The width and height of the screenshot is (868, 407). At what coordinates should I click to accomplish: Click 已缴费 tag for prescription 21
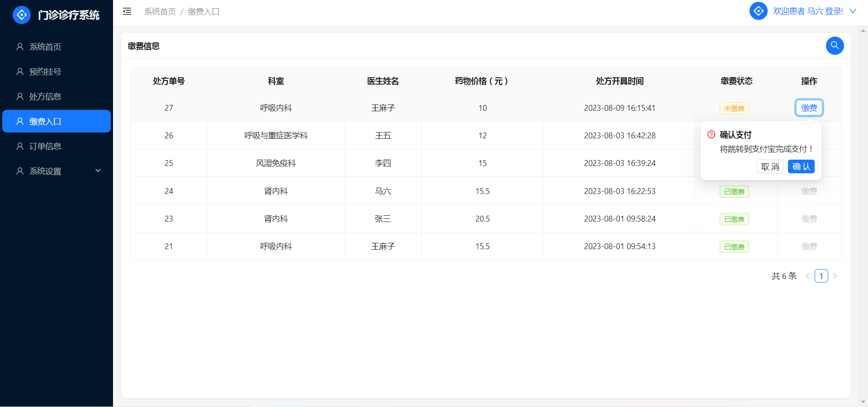click(x=734, y=246)
